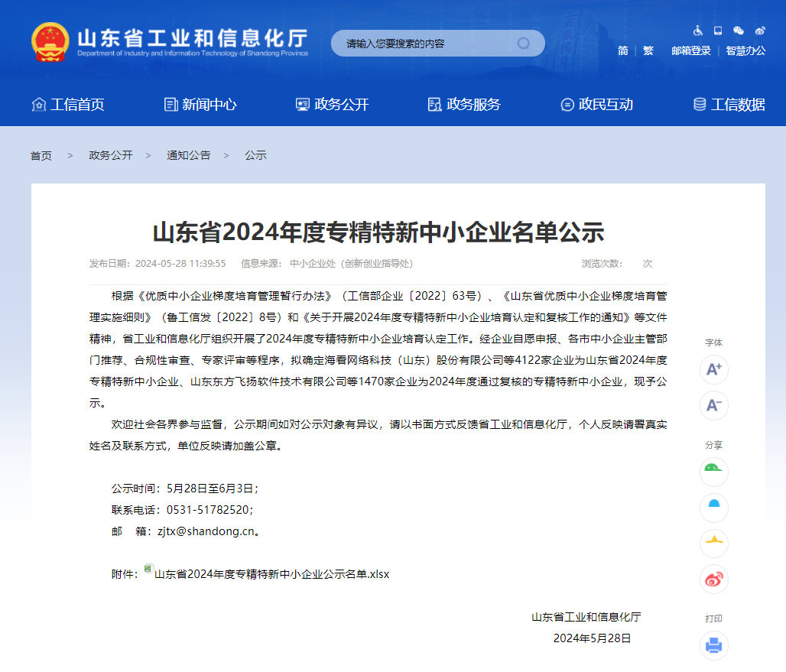
Task: Print the page using printer icon
Action: coord(713,645)
